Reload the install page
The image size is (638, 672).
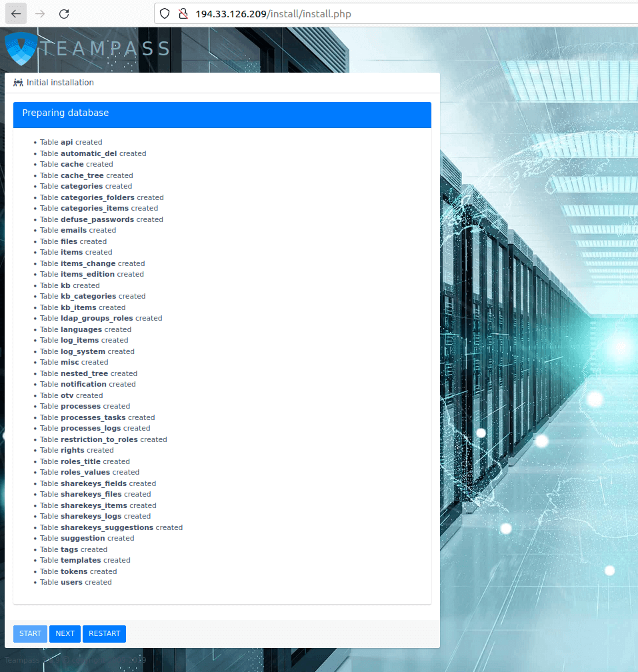(x=64, y=13)
